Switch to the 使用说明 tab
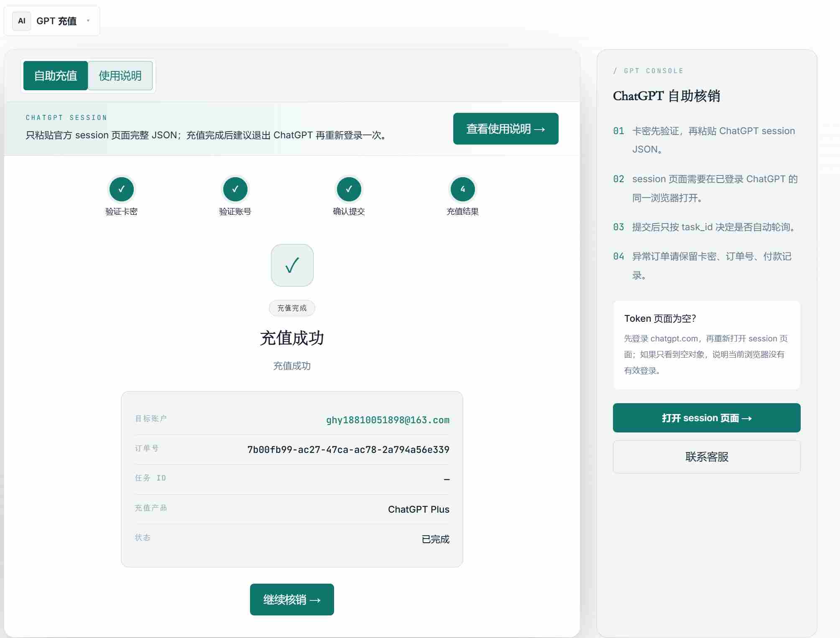 (x=120, y=76)
